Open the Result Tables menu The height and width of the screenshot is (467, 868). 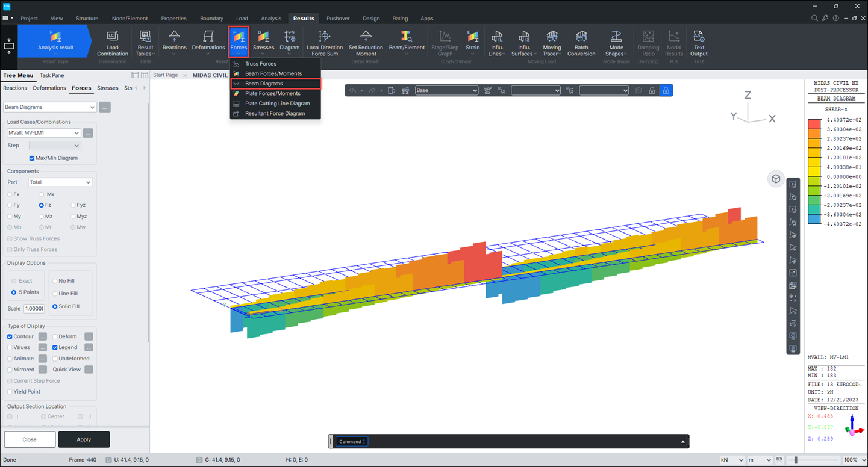(x=145, y=43)
